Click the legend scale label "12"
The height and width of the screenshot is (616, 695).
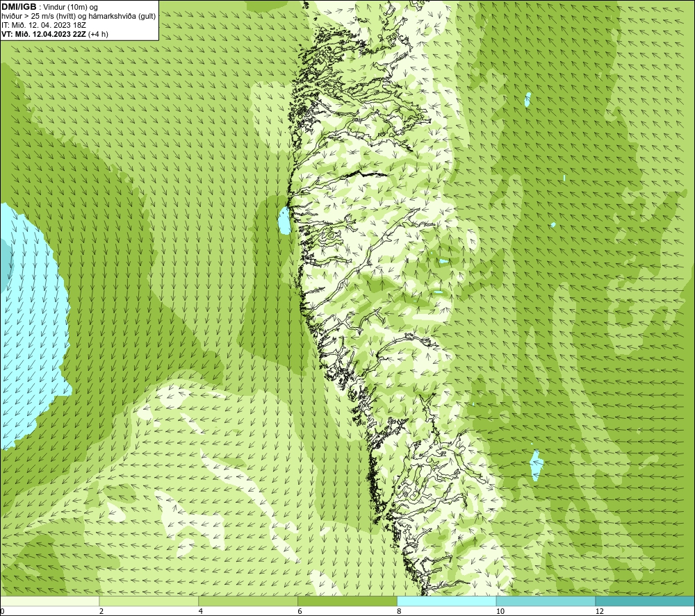click(x=599, y=611)
